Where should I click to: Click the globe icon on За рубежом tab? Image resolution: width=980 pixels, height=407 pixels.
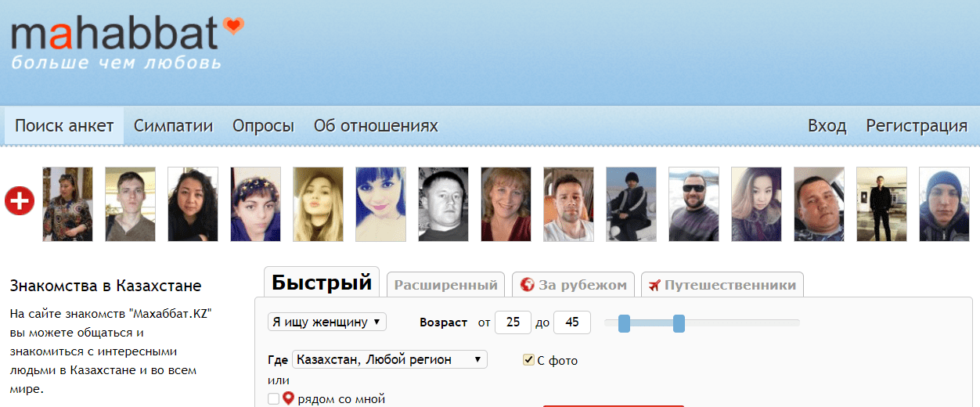coord(527,285)
